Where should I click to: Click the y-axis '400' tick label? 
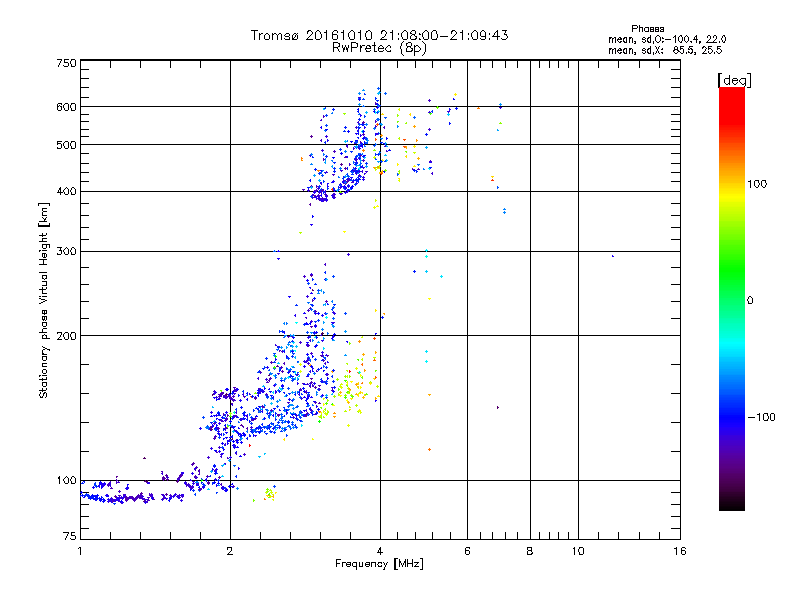66,192
